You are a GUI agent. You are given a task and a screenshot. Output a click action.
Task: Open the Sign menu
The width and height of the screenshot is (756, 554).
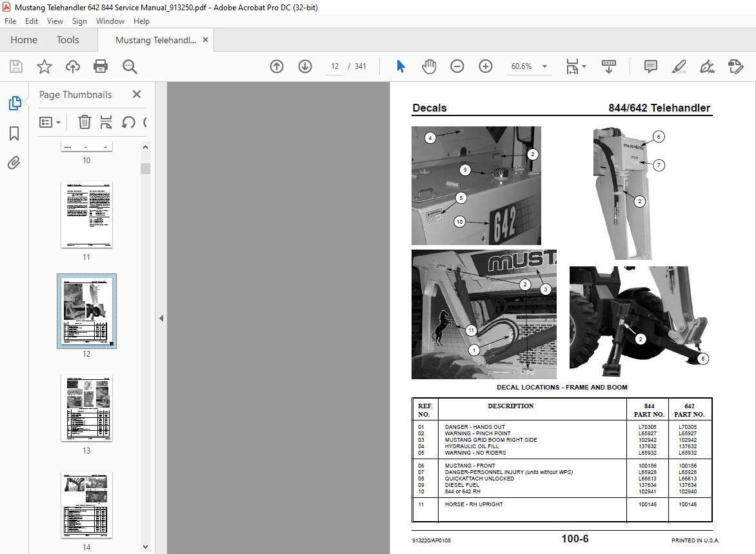click(79, 21)
